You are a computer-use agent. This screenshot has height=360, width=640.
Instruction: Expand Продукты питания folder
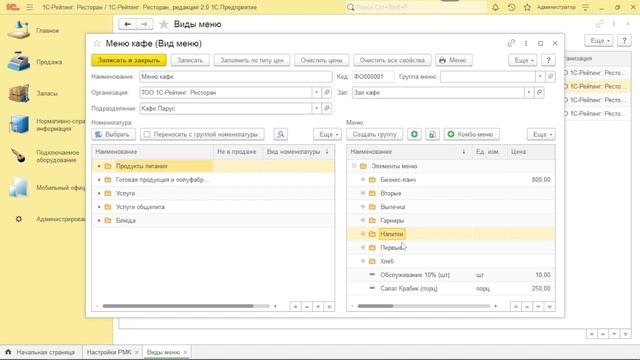(x=99, y=166)
